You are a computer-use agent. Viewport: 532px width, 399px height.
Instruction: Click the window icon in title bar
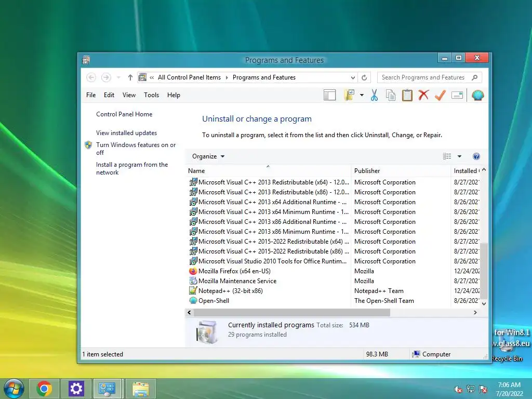(86, 60)
